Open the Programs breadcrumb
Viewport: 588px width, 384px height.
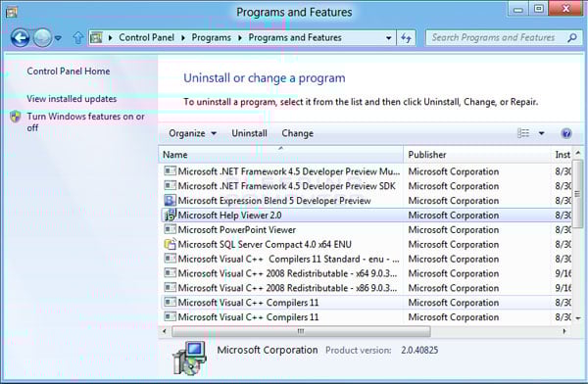[x=211, y=37]
